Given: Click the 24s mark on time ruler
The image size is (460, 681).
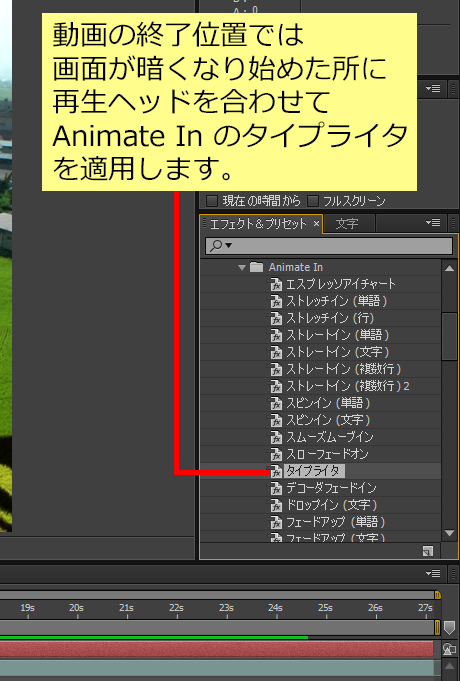Looking at the screenshot, I should [275, 609].
